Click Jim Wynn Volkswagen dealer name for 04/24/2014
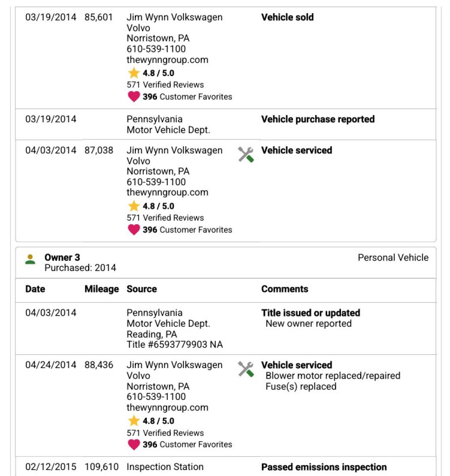The height and width of the screenshot is (476, 450). click(x=174, y=370)
